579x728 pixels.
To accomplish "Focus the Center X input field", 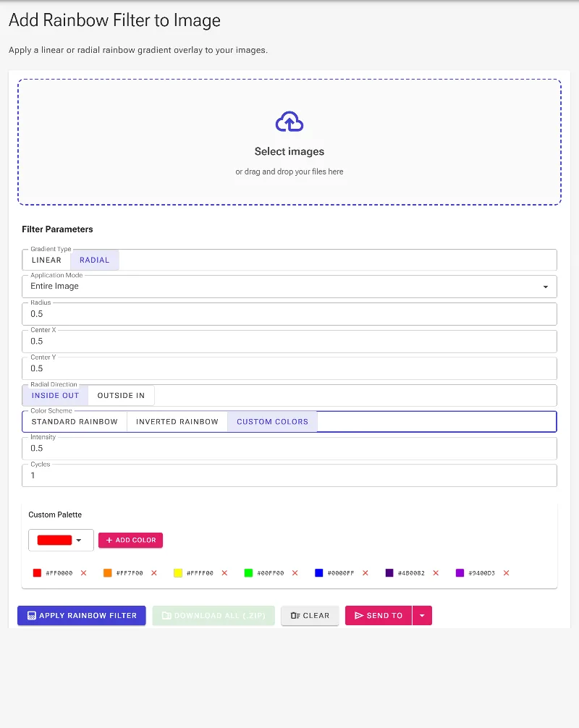I will click(289, 342).
